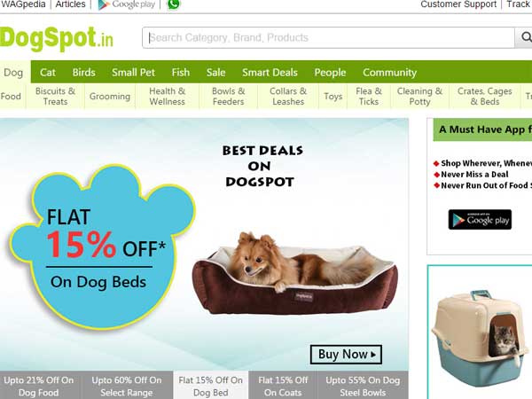The image size is (532, 399).
Task: Open the WAGpedia link
Action: pos(23,4)
